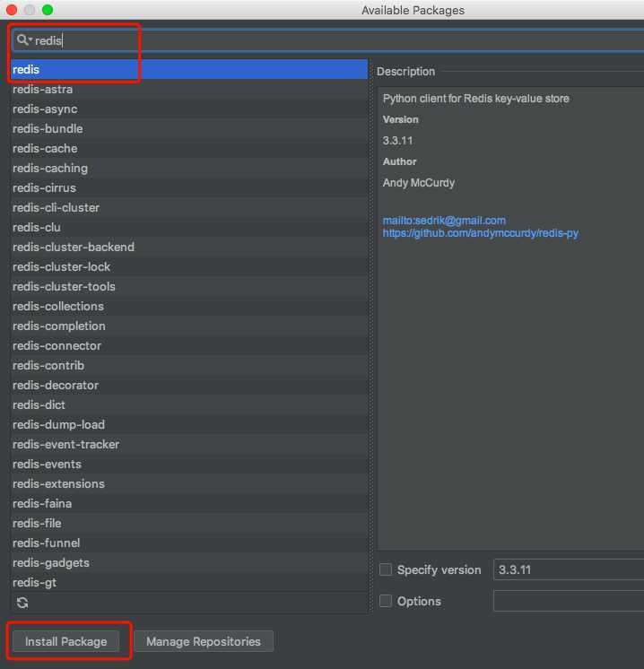Select redis-async in package list
Image resolution: width=644 pixels, height=669 pixels.
189,109
